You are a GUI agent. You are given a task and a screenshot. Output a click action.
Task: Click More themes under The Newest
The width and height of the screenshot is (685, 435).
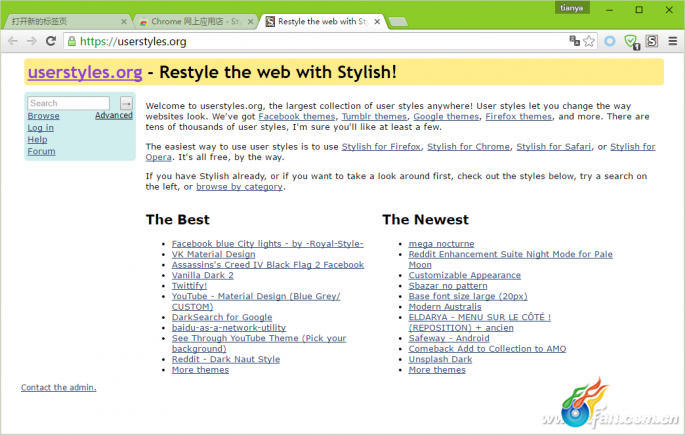[x=437, y=369]
